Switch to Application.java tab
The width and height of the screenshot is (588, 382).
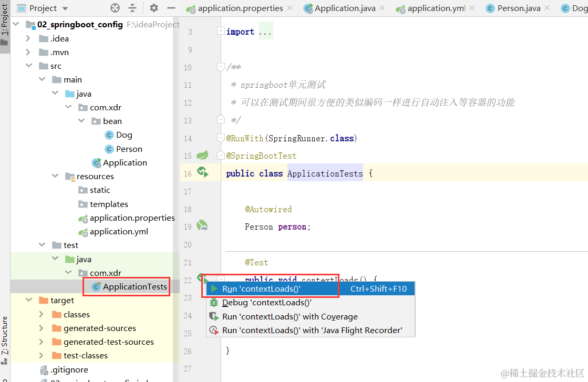point(345,8)
